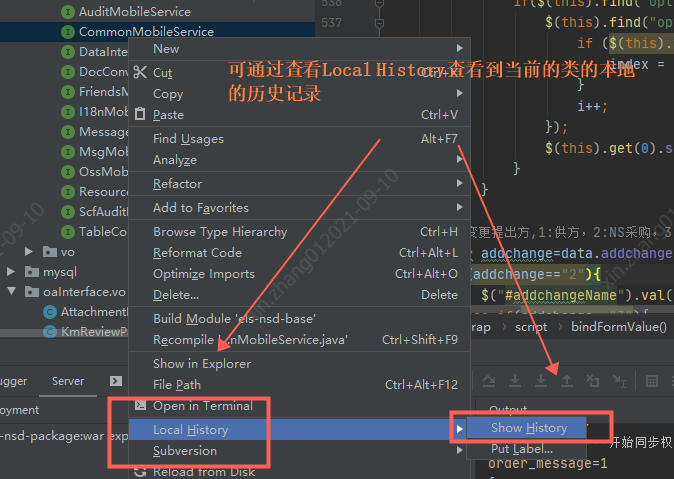Select the MsgMob... interface row
Image resolution: width=674 pixels, height=479 pixels.
click(x=64, y=152)
